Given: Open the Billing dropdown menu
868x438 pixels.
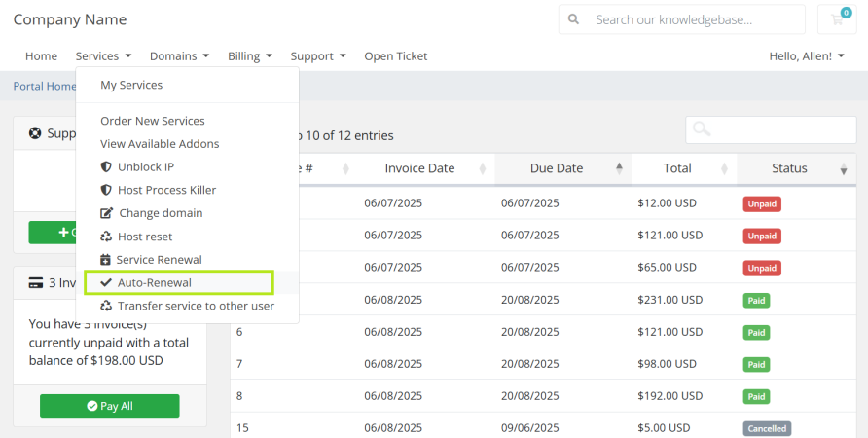Looking at the screenshot, I should point(250,55).
